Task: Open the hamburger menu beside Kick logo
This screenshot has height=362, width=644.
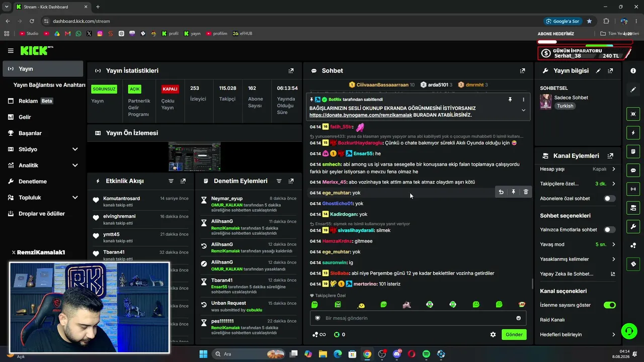Action: [11, 51]
